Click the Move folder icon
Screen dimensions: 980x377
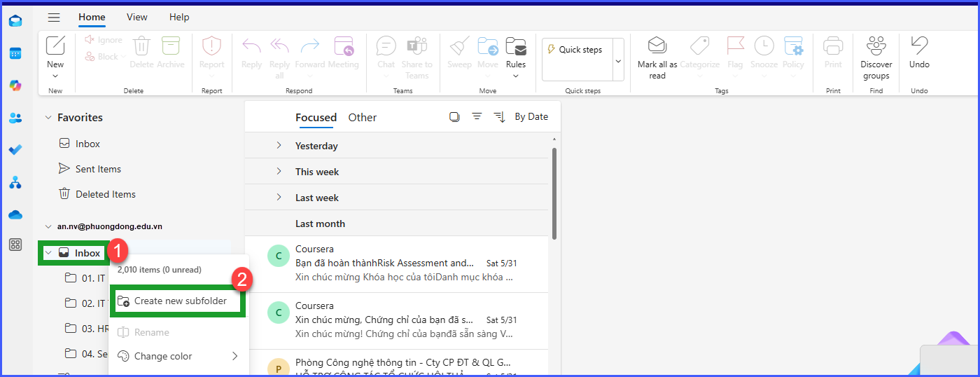pos(488,46)
